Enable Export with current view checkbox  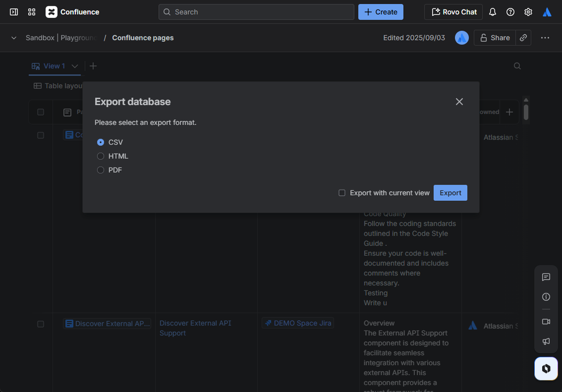click(x=342, y=193)
